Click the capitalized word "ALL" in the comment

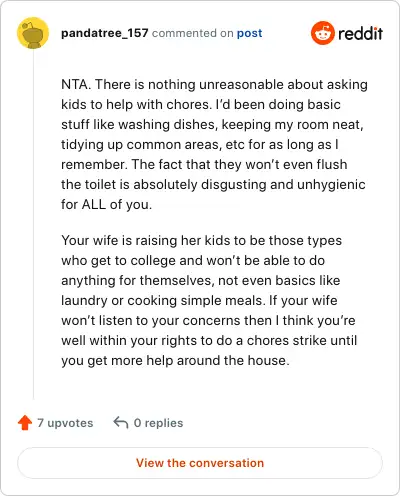click(94, 204)
